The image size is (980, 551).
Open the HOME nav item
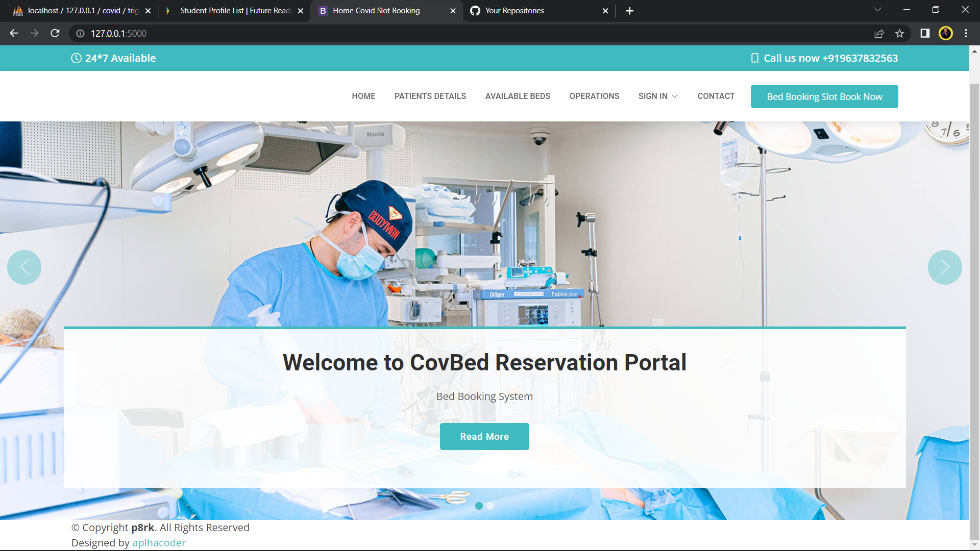pos(363,96)
